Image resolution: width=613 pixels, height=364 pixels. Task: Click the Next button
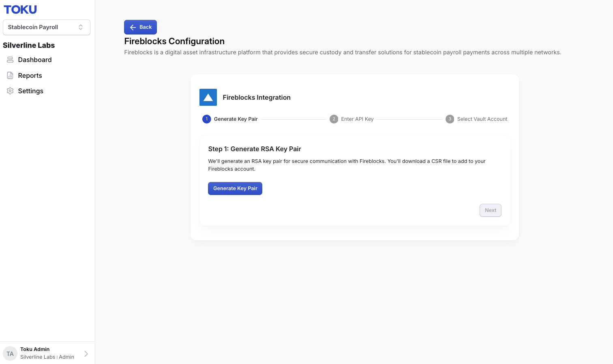[491, 210]
